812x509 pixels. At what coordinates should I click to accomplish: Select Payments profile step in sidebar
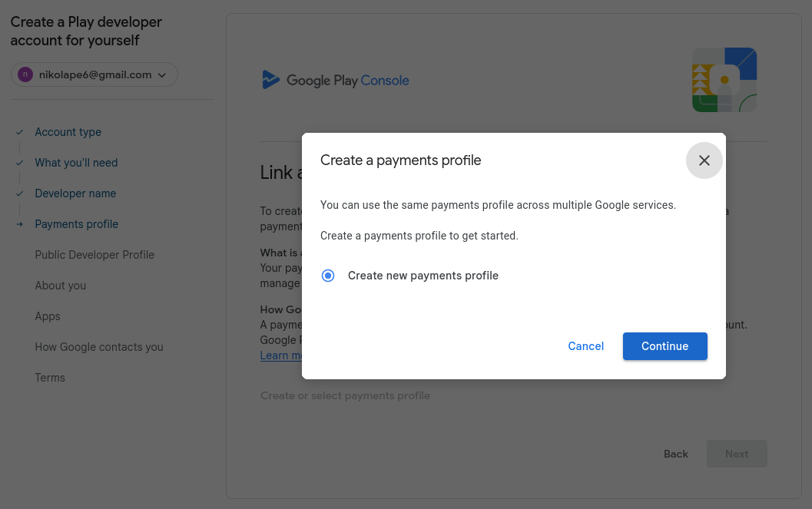pos(76,224)
